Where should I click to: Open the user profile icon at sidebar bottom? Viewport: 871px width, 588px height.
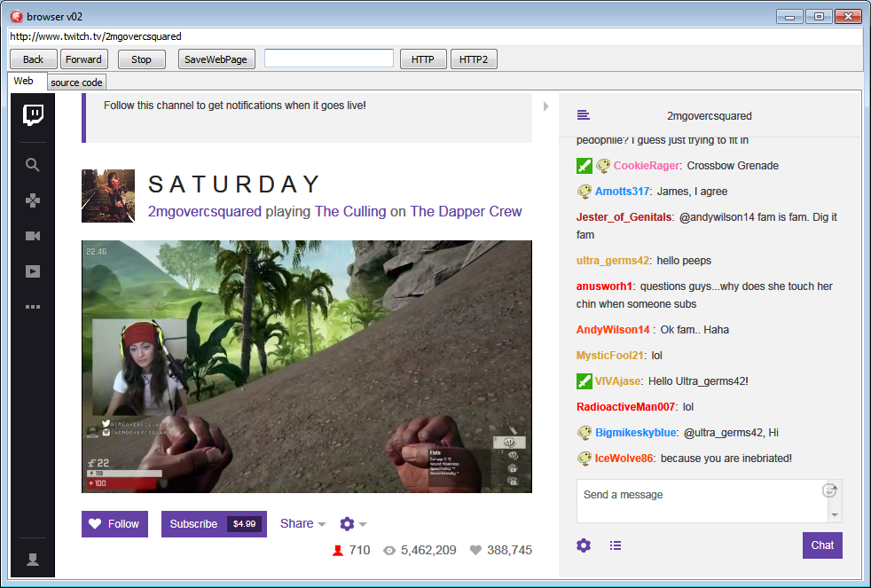[x=33, y=559]
